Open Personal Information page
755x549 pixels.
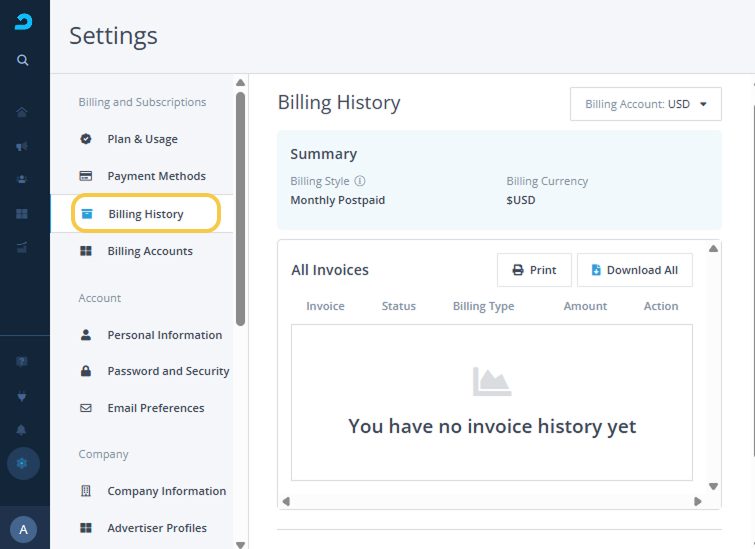pos(164,335)
